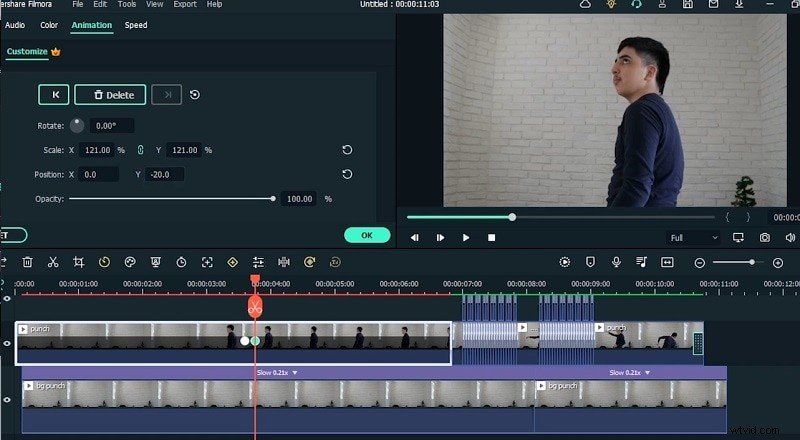Open the View menu
Screen dimensions: 800x440
coord(155,4)
